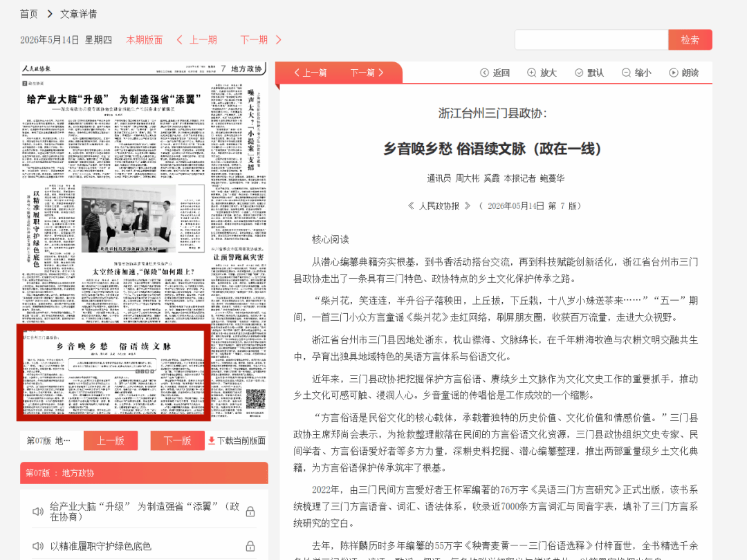Image resolution: width=747 pixels, height=560 pixels.
Task: Click 下载当前版面 download link
Action: [x=237, y=441]
